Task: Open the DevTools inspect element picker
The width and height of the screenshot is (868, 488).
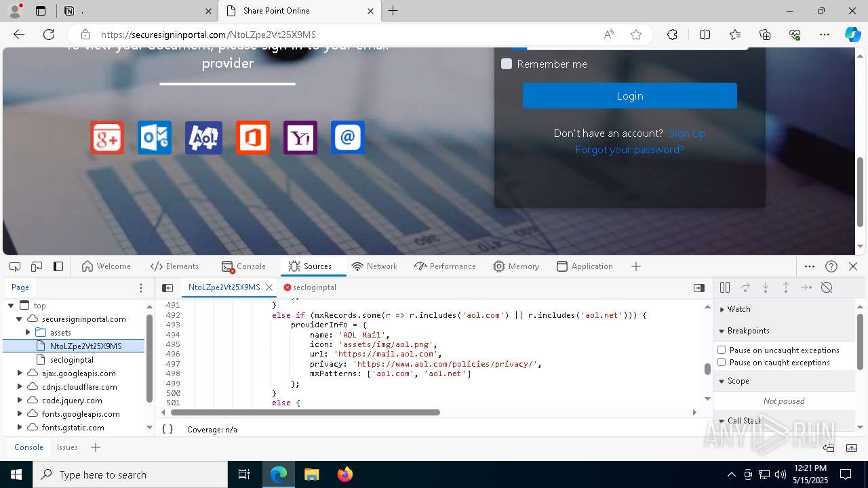Action: (x=15, y=266)
